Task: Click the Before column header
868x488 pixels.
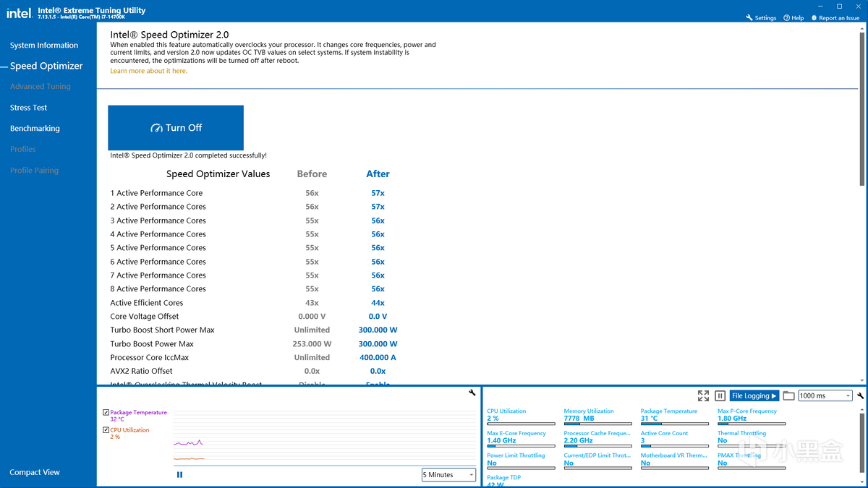Action: pyautogui.click(x=312, y=174)
